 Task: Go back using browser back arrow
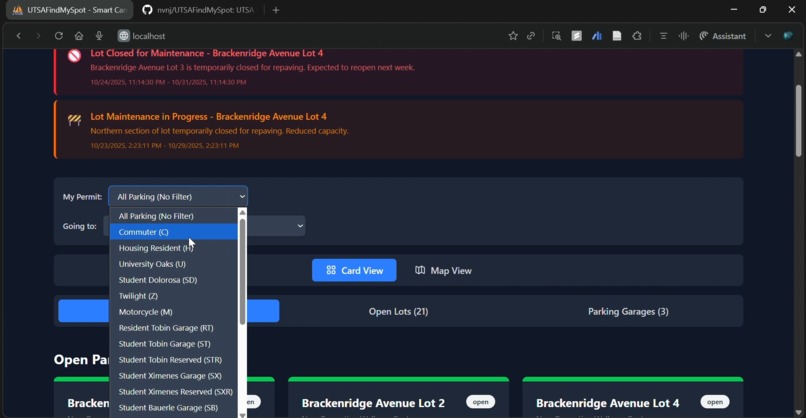pyautogui.click(x=19, y=35)
